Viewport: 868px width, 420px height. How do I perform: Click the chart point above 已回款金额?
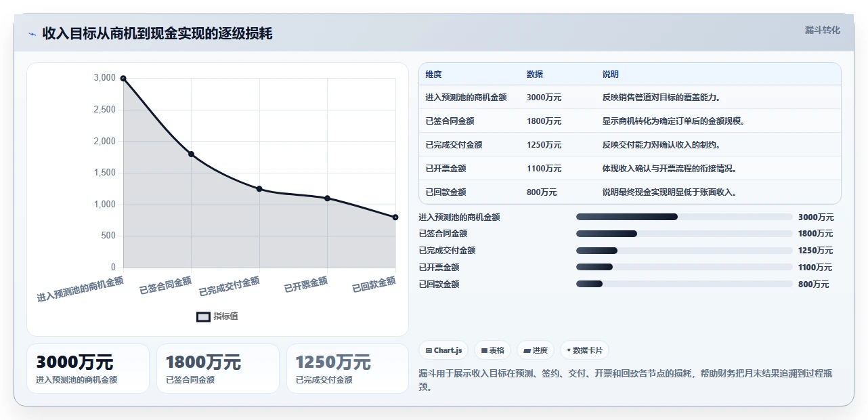tap(395, 217)
